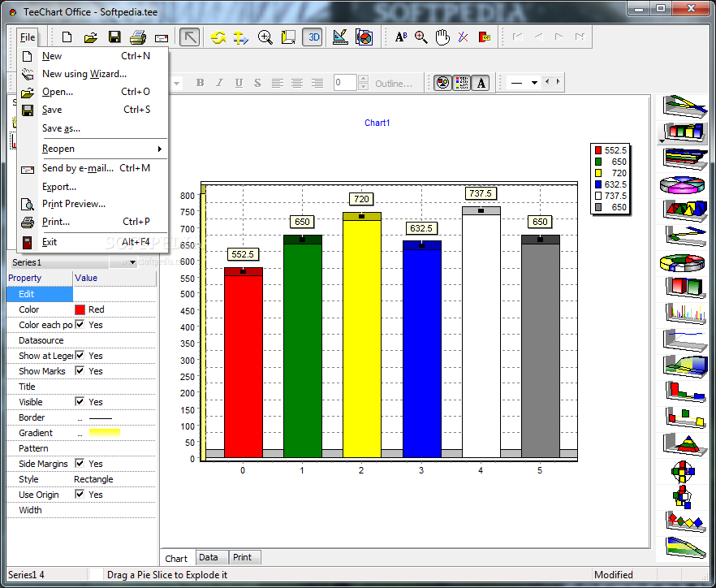
Task: Click the red Color swatch
Action: pyautogui.click(x=80, y=309)
